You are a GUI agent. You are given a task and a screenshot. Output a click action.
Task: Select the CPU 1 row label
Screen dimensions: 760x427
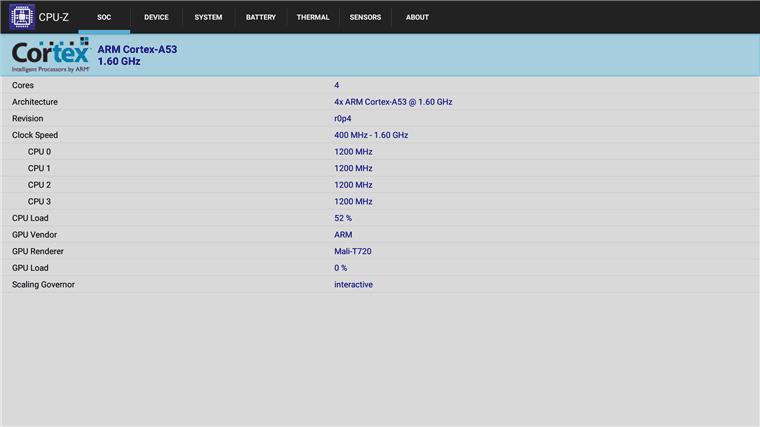click(x=39, y=168)
